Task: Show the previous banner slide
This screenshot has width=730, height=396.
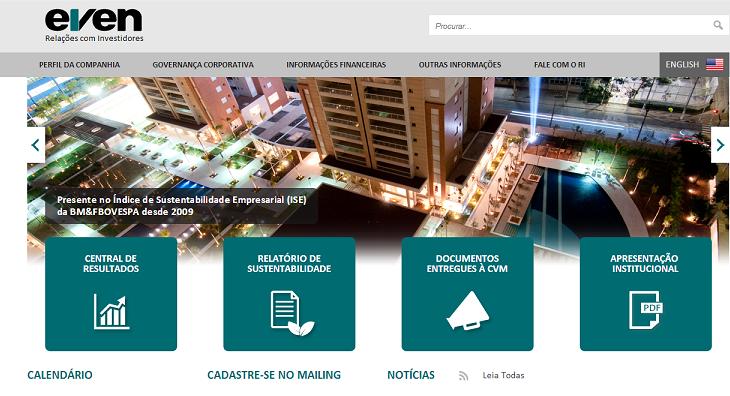Action: 36,145
